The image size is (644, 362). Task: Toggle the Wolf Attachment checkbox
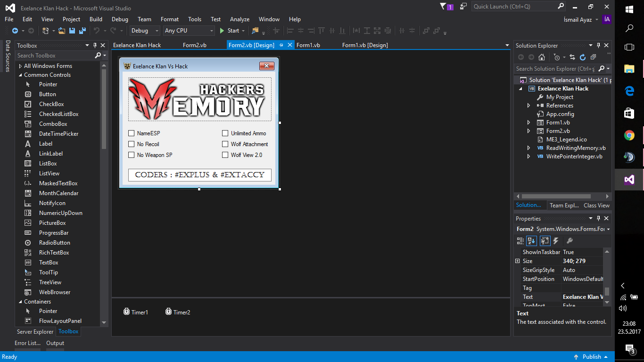(225, 144)
